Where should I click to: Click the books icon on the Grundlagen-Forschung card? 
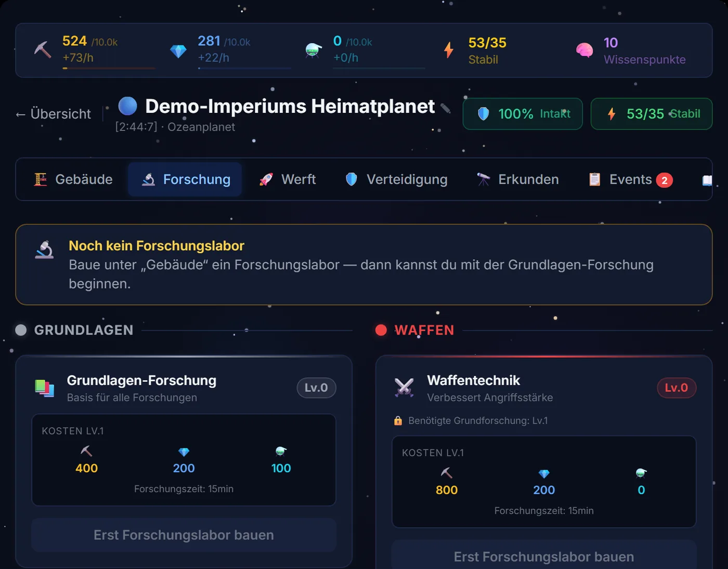click(x=45, y=388)
